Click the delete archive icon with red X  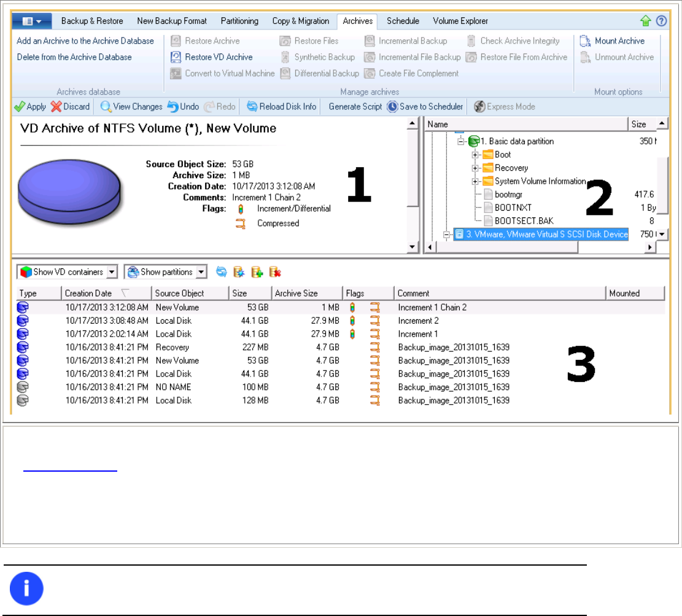[x=275, y=272]
